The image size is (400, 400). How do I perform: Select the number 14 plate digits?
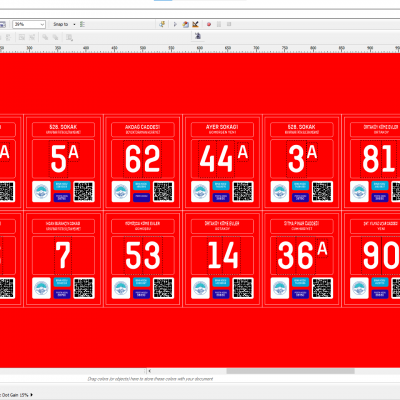223,255
